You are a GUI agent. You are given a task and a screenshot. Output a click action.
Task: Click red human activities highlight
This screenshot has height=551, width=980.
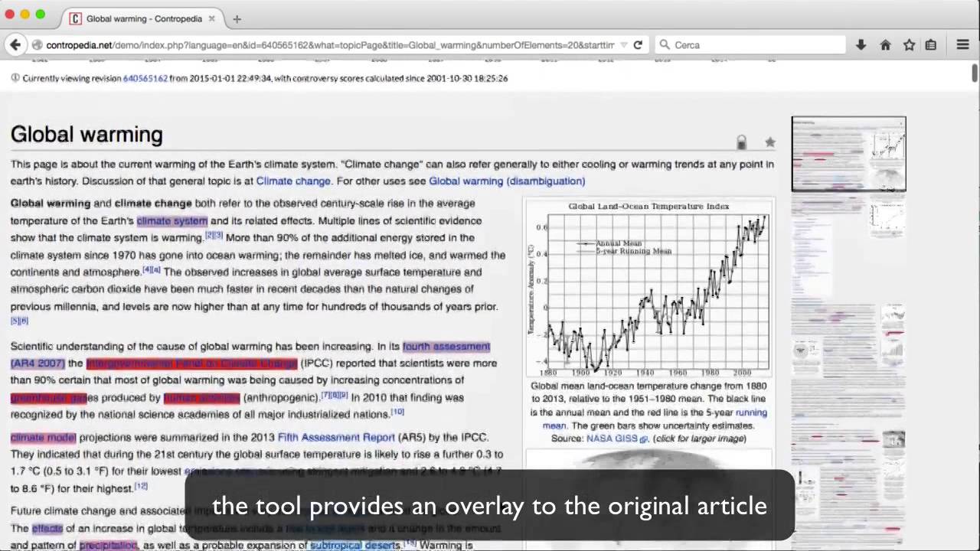(x=201, y=398)
